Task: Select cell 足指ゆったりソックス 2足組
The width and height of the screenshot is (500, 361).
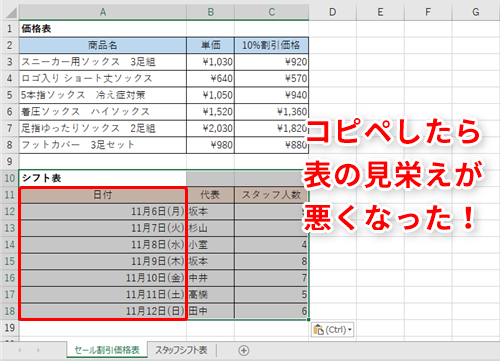Action: click(x=103, y=128)
